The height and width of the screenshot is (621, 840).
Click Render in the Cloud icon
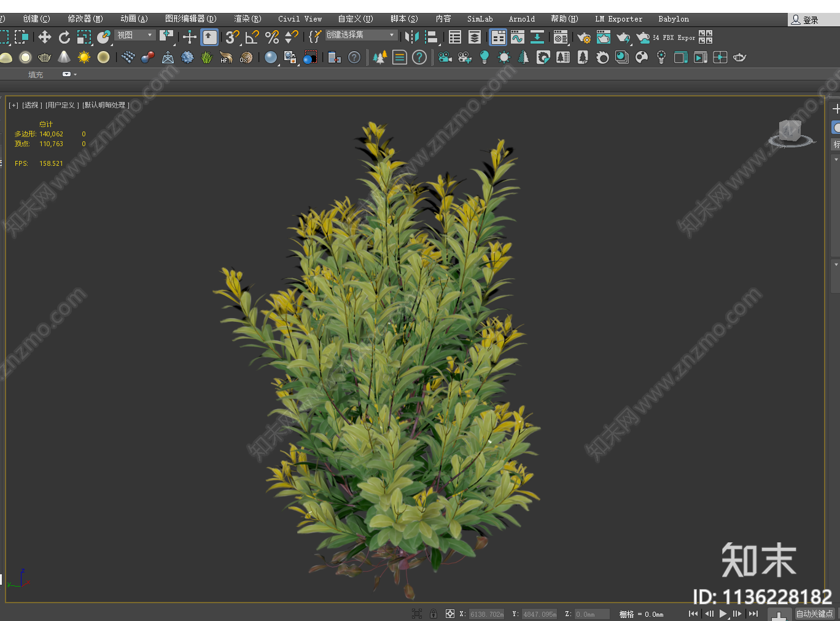643,37
